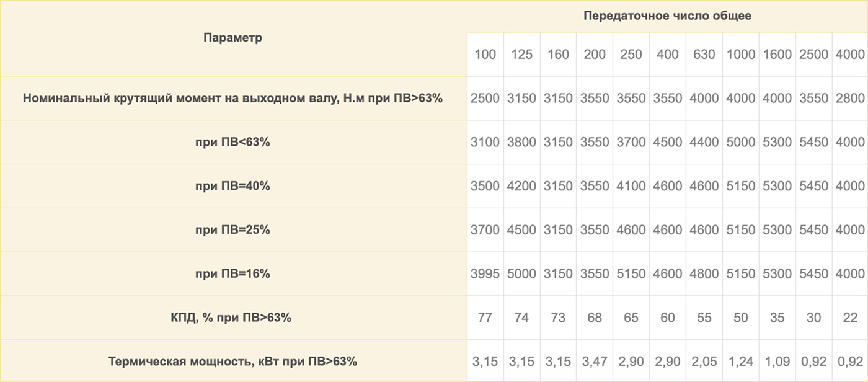Screen dimensions: 868x382
Task: Select the cell with value 2800
Action: pos(849,99)
